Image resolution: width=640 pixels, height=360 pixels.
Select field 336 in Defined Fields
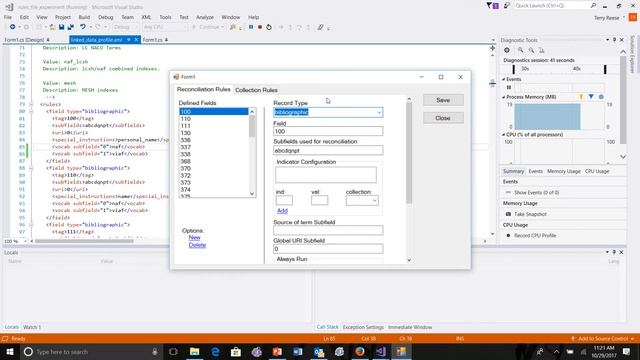click(214, 140)
